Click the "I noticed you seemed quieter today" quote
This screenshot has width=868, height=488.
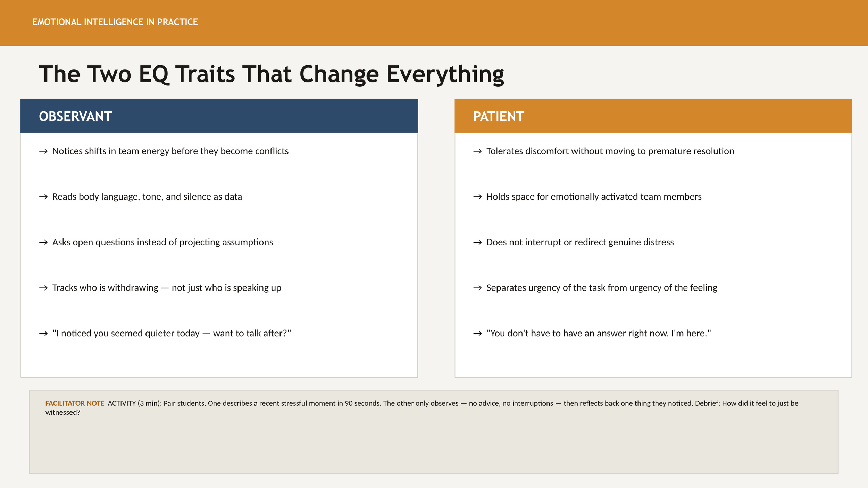[x=172, y=333]
